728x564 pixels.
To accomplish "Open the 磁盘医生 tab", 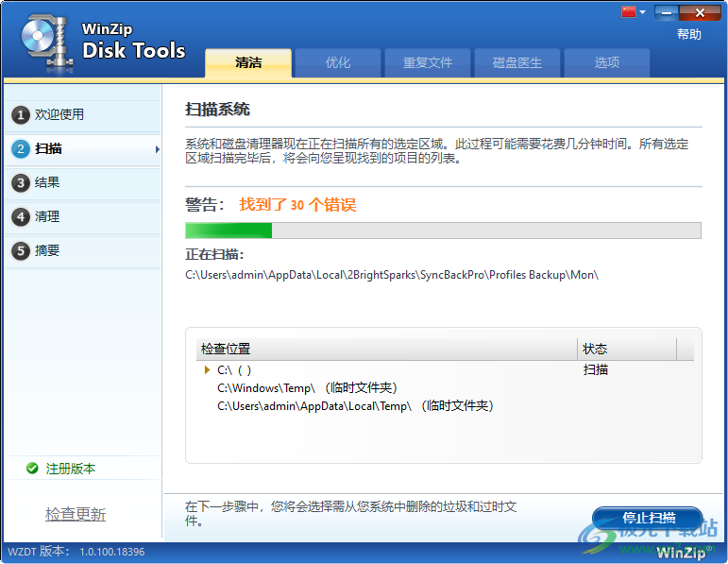I will pyautogui.click(x=517, y=62).
